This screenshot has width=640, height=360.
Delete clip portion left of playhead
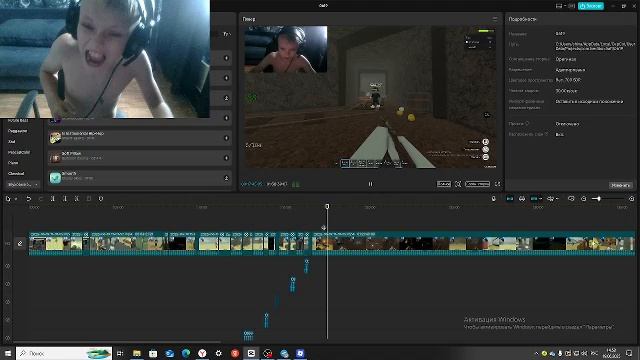click(x=64, y=199)
